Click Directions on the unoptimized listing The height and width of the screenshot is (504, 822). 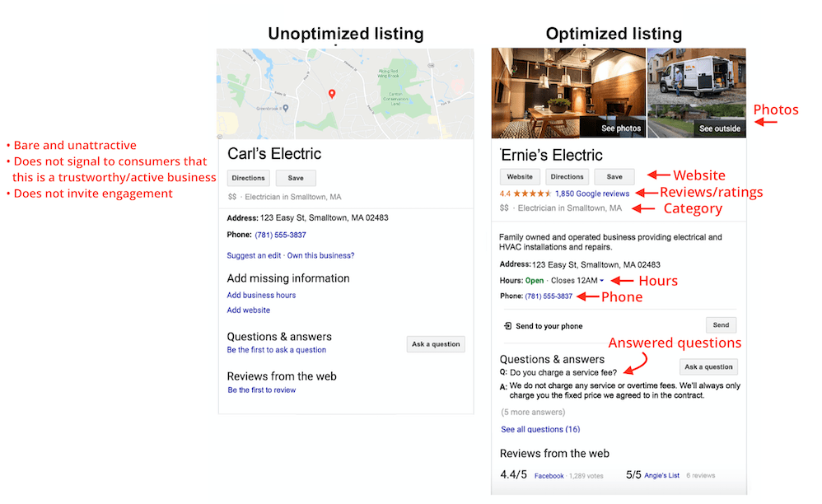coord(248,177)
